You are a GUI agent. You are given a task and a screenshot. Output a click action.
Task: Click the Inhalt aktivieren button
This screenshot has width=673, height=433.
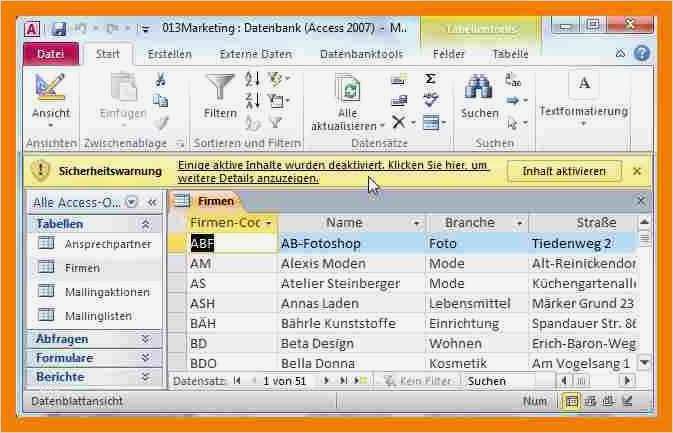pos(564,171)
